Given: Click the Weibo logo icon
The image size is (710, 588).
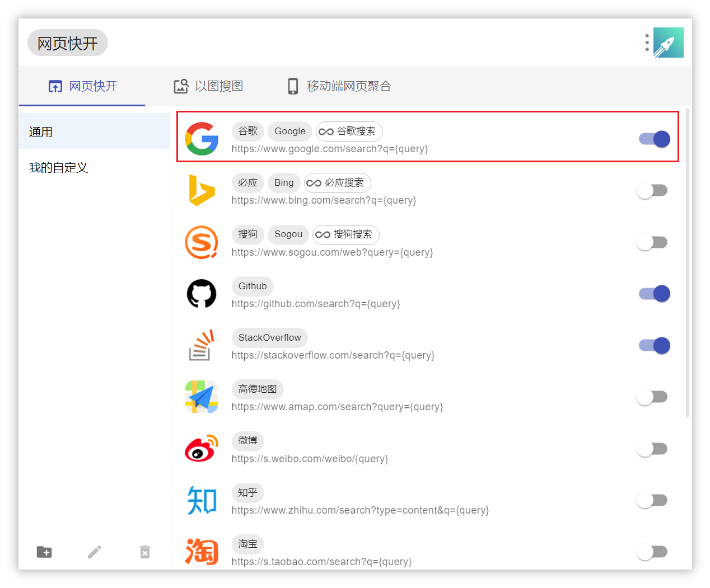Looking at the screenshot, I should point(202,448).
